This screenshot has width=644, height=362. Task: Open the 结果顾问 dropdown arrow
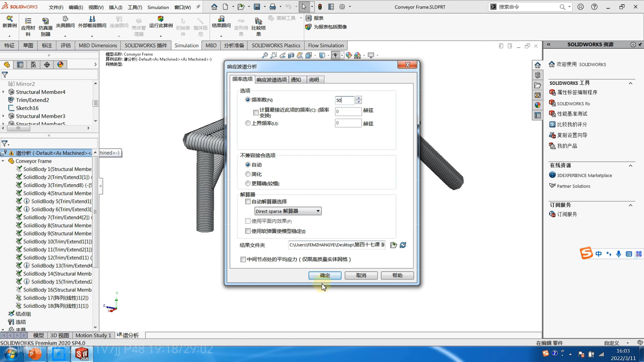click(x=221, y=37)
